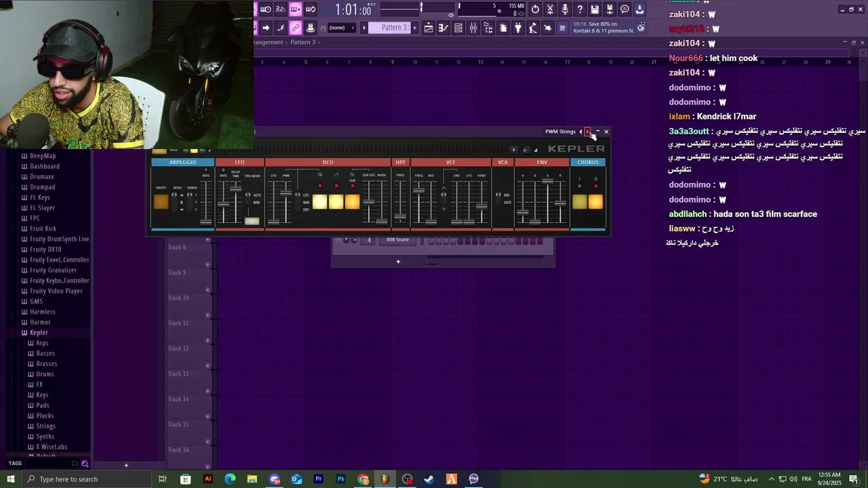Expand the Kepler folder in browser
Screen dimensions: 868x488
click(39, 332)
